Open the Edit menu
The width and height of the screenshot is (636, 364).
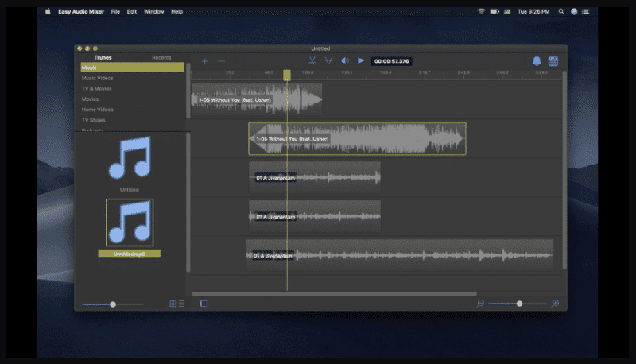132,11
